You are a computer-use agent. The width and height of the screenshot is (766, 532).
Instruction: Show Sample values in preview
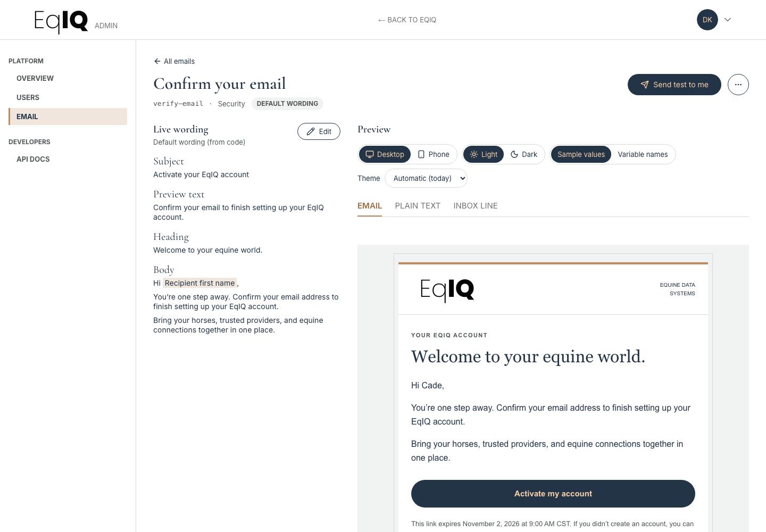point(581,154)
